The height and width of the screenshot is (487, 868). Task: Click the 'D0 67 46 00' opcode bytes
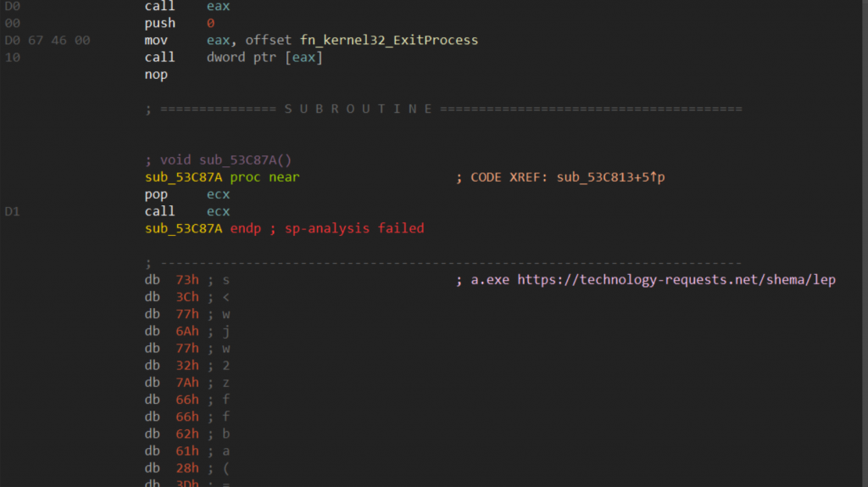pyautogui.click(x=47, y=41)
